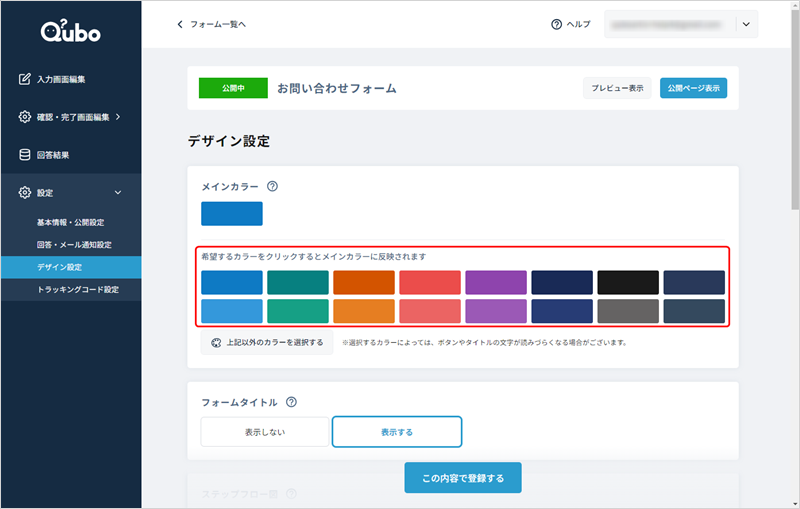The image size is (800, 509).
Task: Click the pencil icon for 入力画面編集
Action: (25, 79)
